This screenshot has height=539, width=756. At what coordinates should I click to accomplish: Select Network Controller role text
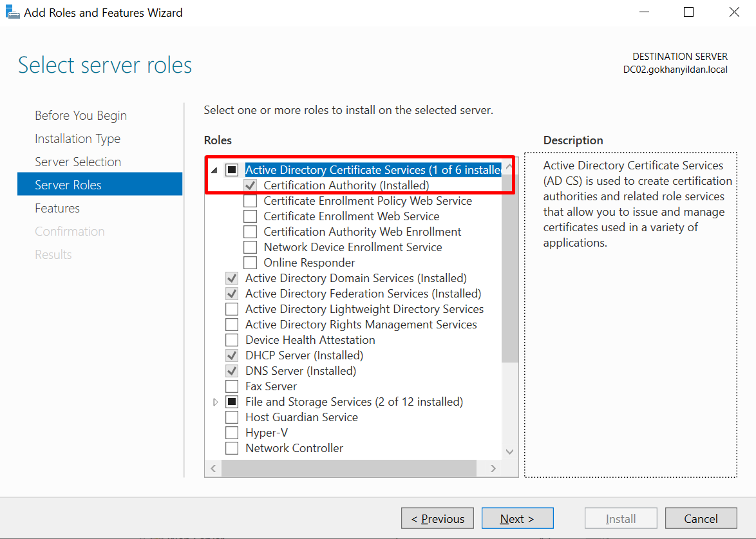pyautogui.click(x=294, y=448)
